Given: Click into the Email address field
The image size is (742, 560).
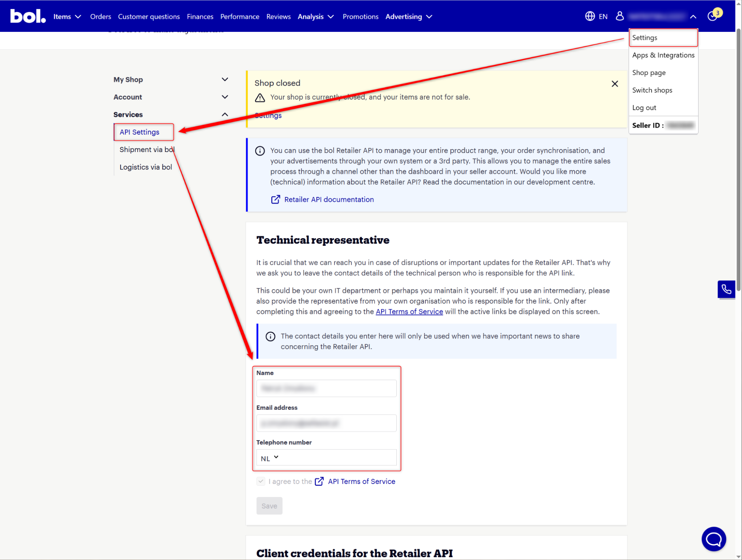Looking at the screenshot, I should [x=326, y=423].
